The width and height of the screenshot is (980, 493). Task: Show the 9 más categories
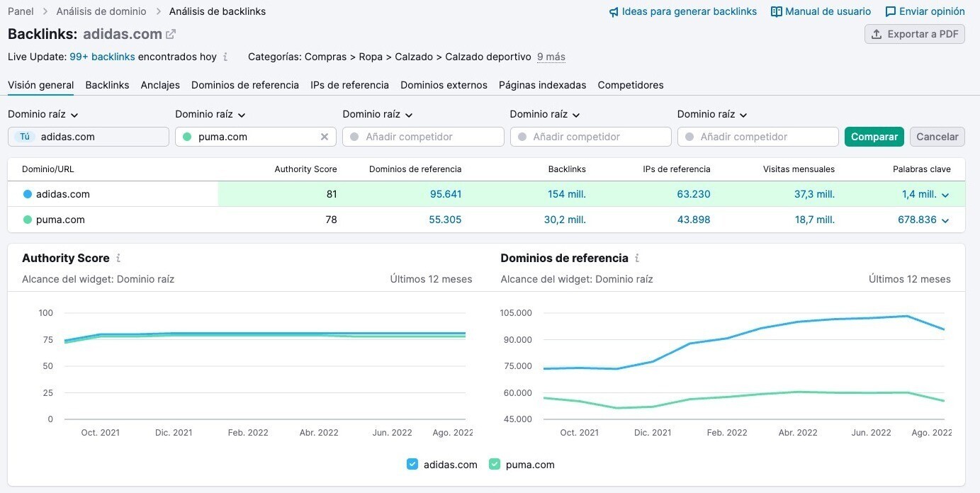[x=551, y=57]
